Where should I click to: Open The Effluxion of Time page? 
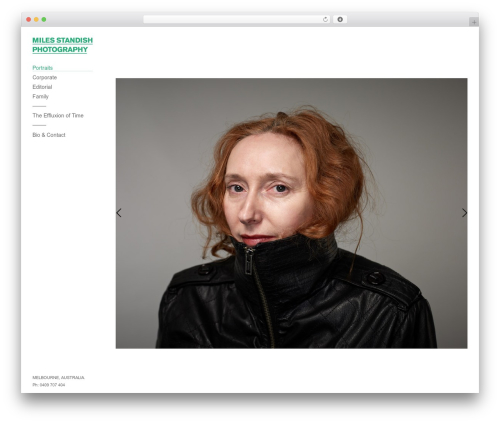[x=58, y=116]
